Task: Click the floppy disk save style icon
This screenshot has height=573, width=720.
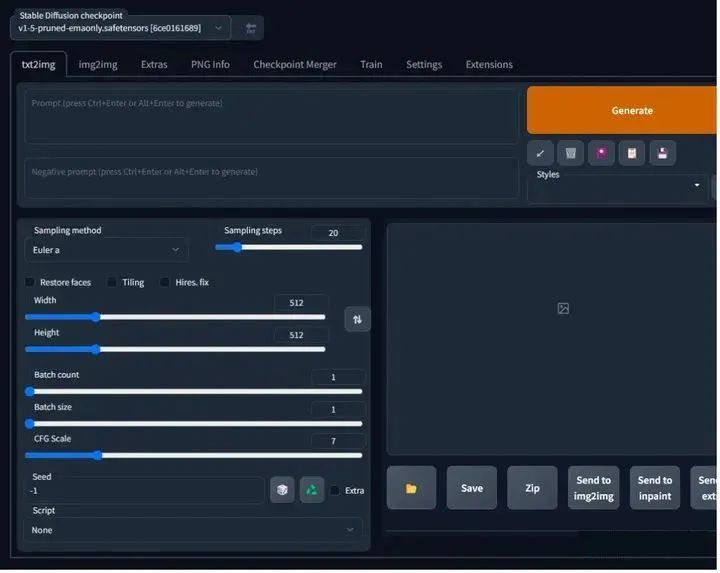Action: [662, 153]
